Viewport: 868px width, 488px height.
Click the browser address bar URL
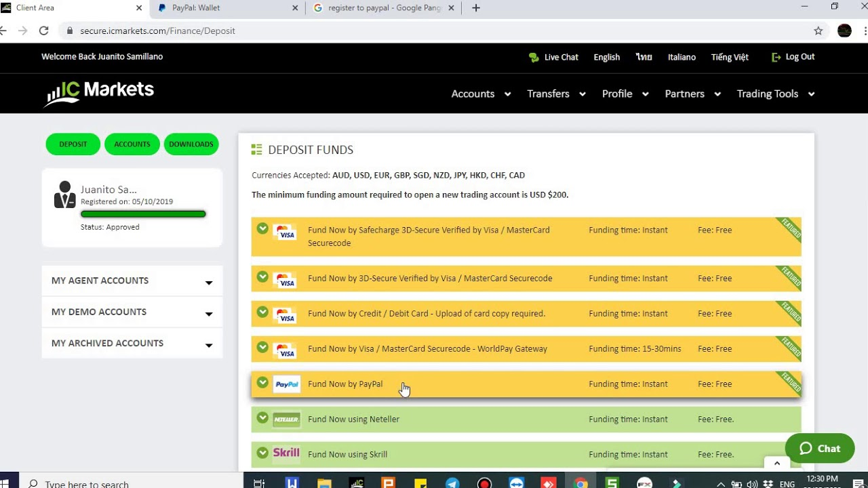(x=157, y=31)
